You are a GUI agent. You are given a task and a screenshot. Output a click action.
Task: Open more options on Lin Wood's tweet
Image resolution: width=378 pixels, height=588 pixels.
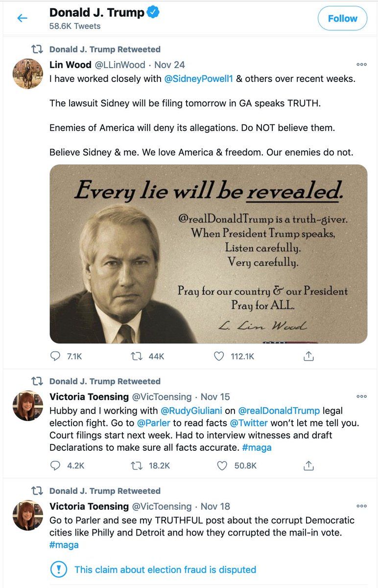coord(361,64)
